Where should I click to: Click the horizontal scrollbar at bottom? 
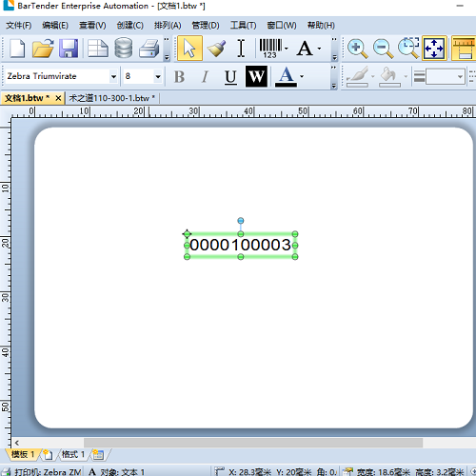pos(253,443)
